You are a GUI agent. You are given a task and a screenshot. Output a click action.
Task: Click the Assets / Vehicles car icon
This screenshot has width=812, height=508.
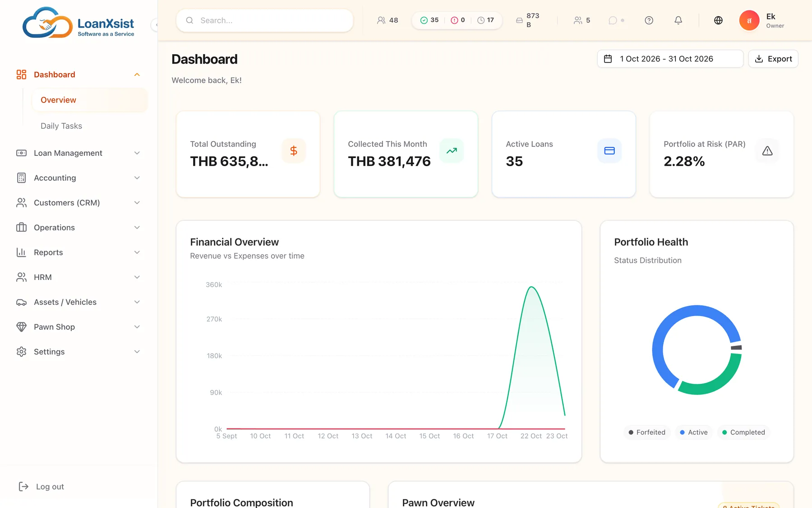coord(21,302)
